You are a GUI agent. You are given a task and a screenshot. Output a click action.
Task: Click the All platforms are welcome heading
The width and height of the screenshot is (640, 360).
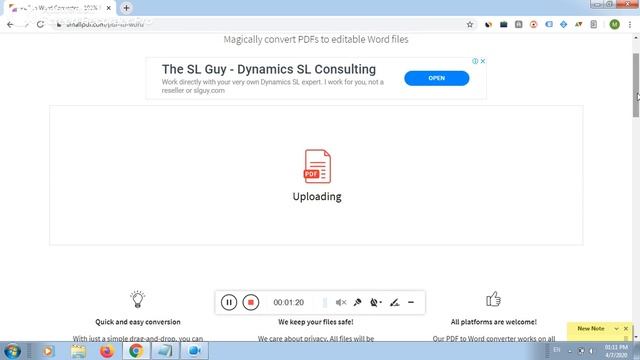click(493, 322)
